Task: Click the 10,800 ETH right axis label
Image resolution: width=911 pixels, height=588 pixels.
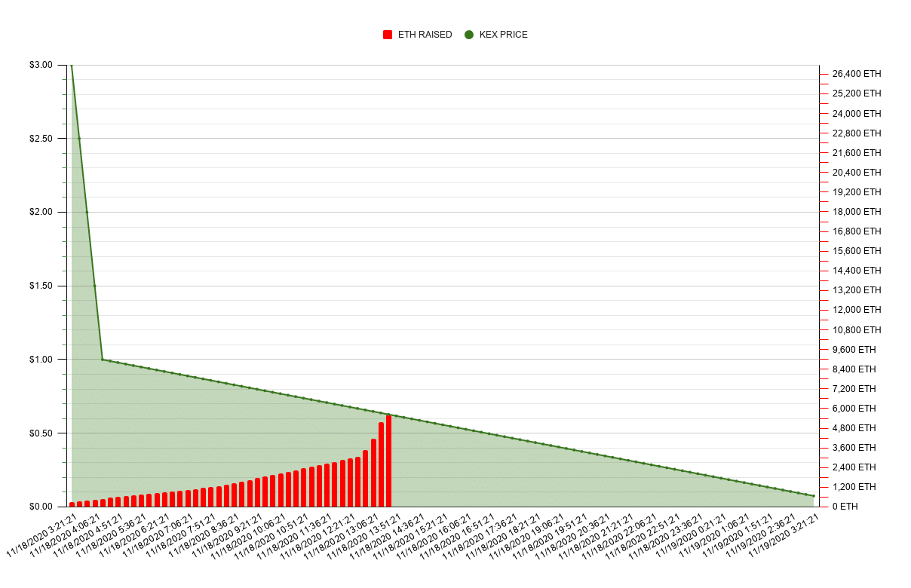Action: click(x=857, y=330)
